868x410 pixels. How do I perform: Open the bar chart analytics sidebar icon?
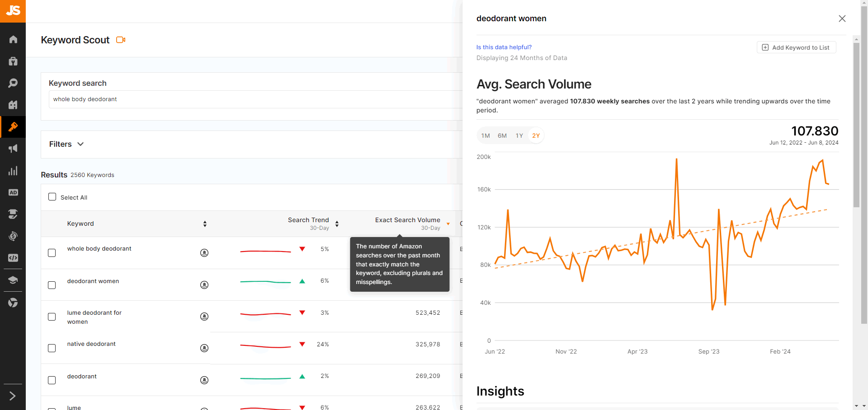(13, 171)
